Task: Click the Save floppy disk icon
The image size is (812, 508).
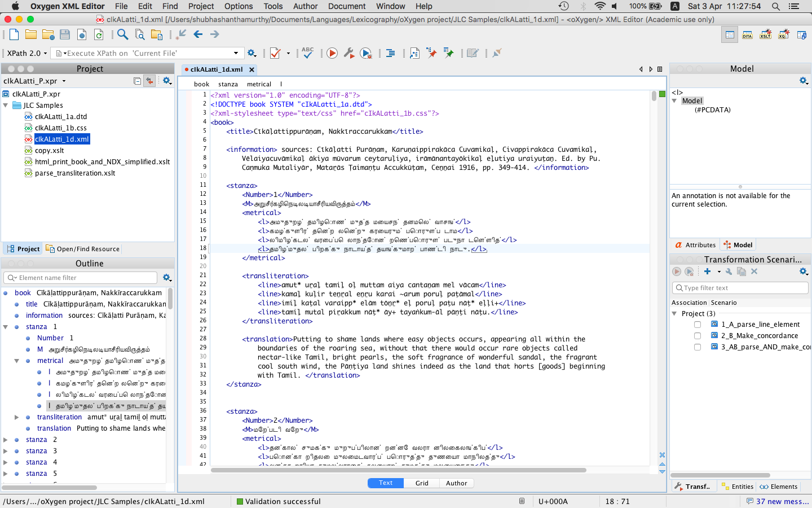Action: [65, 34]
